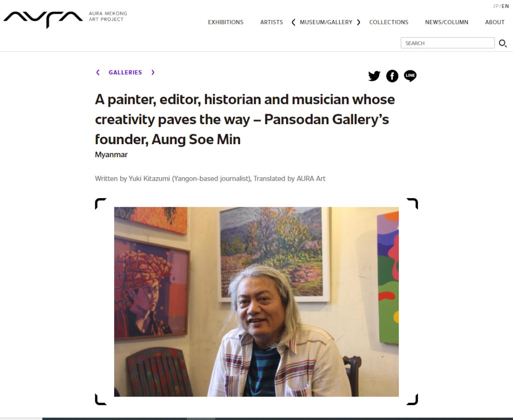Click left chevron beside Galleries

98,73
